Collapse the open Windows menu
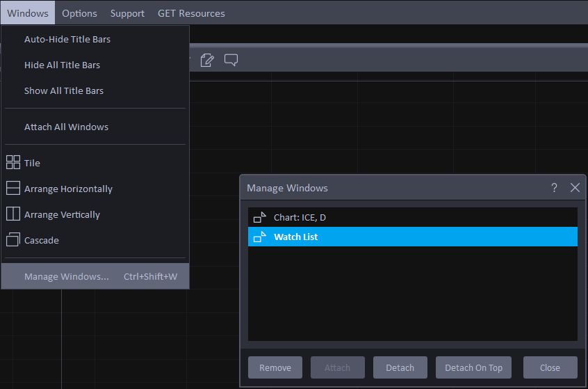 click(28, 13)
